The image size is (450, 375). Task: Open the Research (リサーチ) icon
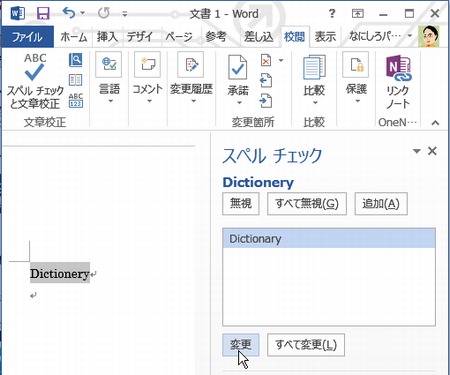click(76, 60)
